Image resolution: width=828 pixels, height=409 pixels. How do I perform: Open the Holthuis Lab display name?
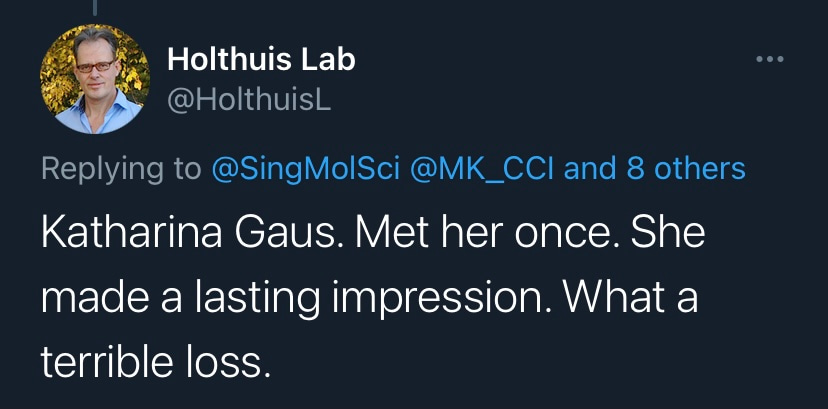pyautogui.click(x=261, y=60)
